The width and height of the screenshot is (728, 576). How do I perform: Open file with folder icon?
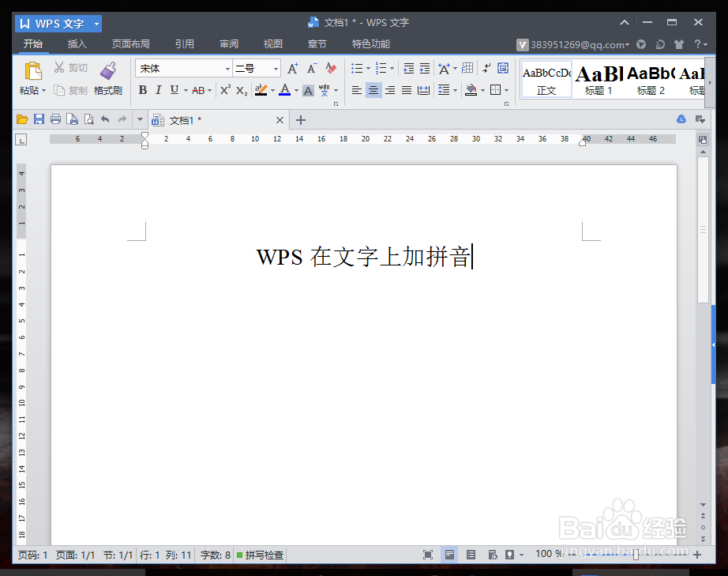point(22,120)
